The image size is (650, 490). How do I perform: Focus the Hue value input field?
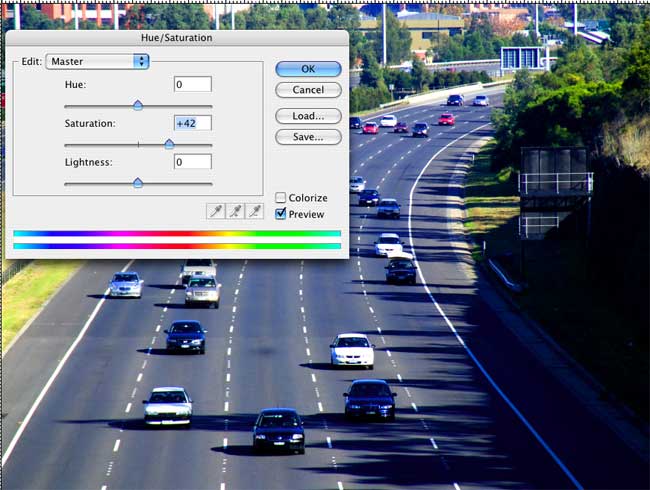point(192,85)
